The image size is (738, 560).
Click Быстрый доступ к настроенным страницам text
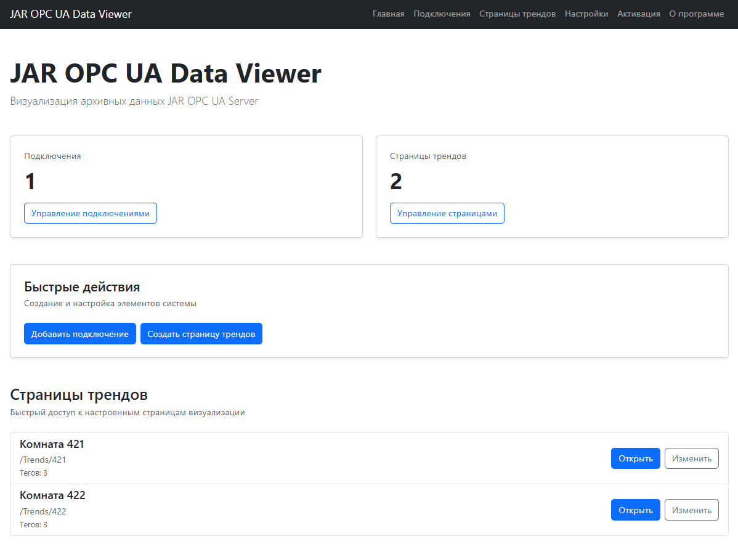coord(128,413)
